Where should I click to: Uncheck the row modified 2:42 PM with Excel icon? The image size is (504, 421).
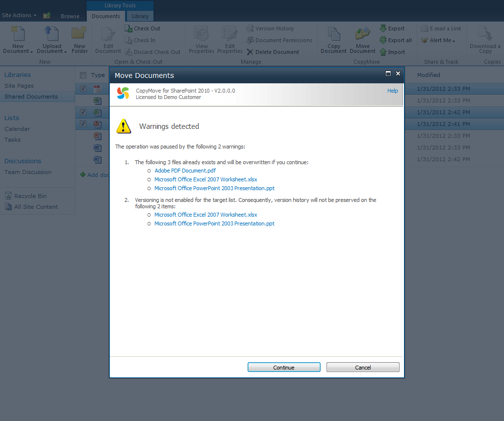pyautogui.click(x=83, y=112)
